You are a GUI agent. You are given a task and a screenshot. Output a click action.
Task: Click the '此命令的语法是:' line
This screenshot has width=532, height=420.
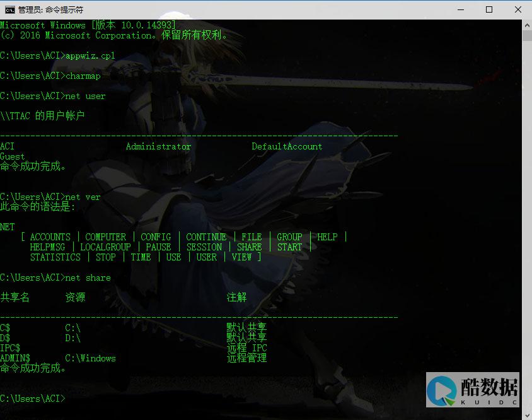[38, 206]
